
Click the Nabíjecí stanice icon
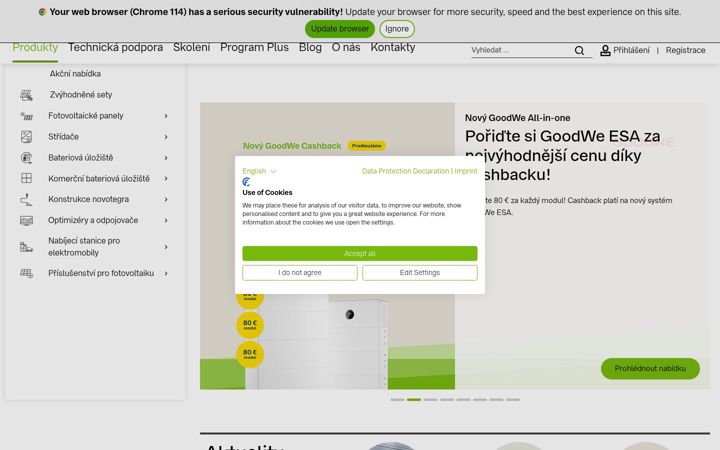pyautogui.click(x=27, y=247)
